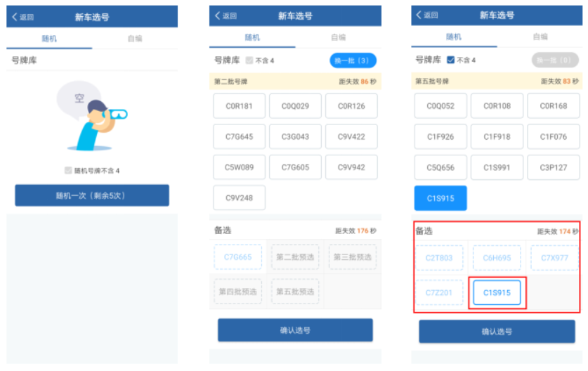Tap the 第三批预选 placeholder slot
Screen dimensions: 588x371
pos(351,257)
